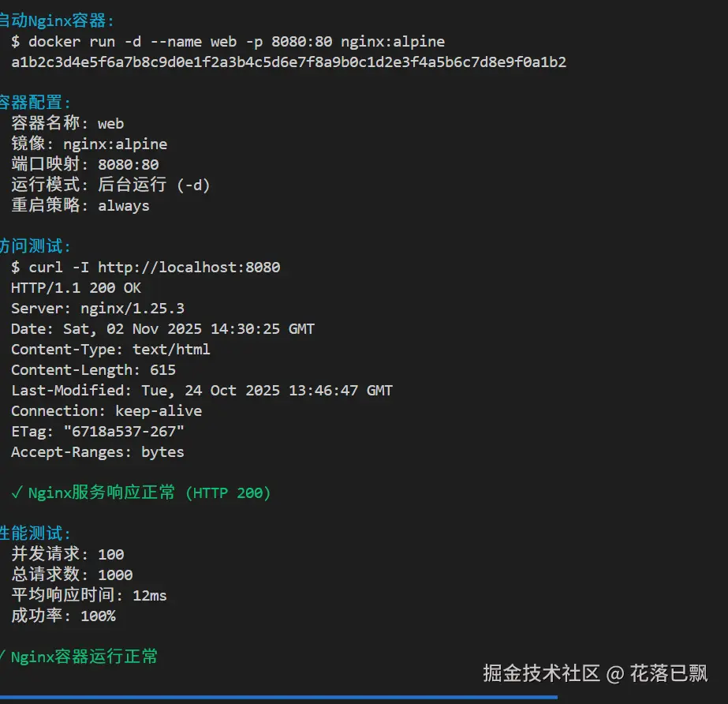Select the container ID hash starting a1b2c3d4
Image resolution: width=728 pixels, height=704 pixels.
tap(289, 62)
